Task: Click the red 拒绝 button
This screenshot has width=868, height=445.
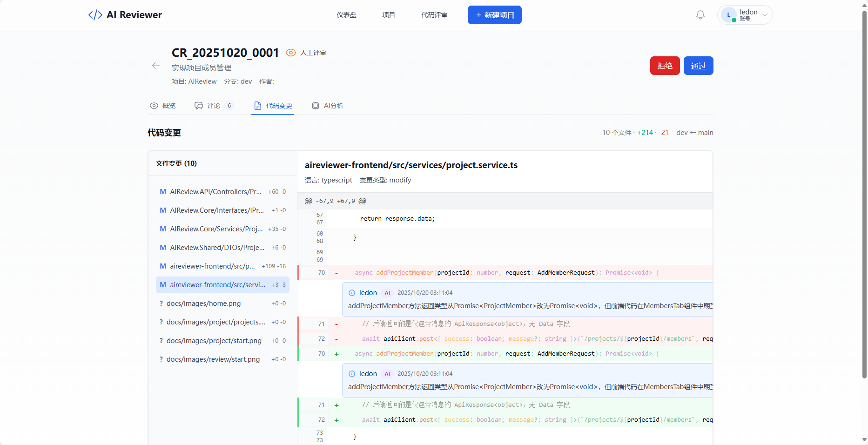Action: pos(665,66)
